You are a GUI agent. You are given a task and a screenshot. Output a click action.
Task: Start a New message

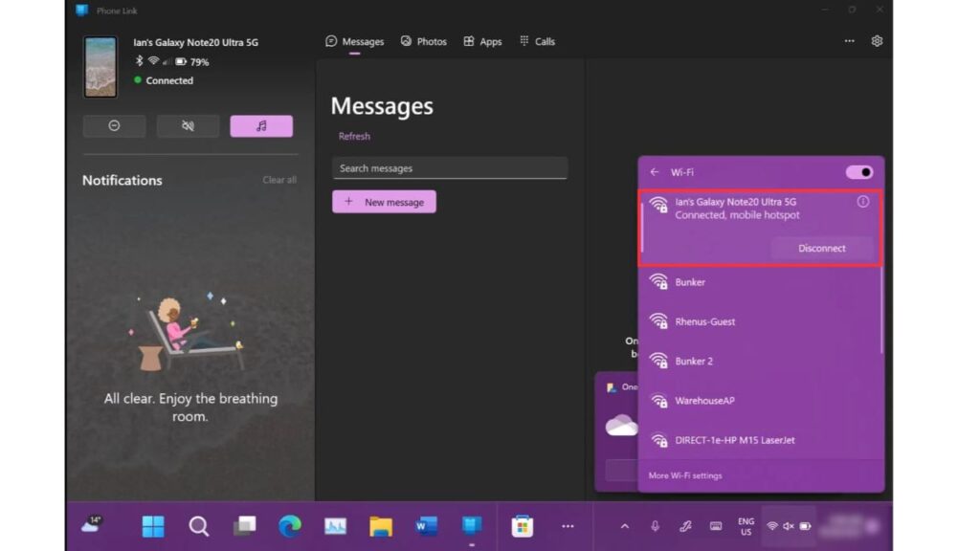pyautogui.click(x=384, y=202)
